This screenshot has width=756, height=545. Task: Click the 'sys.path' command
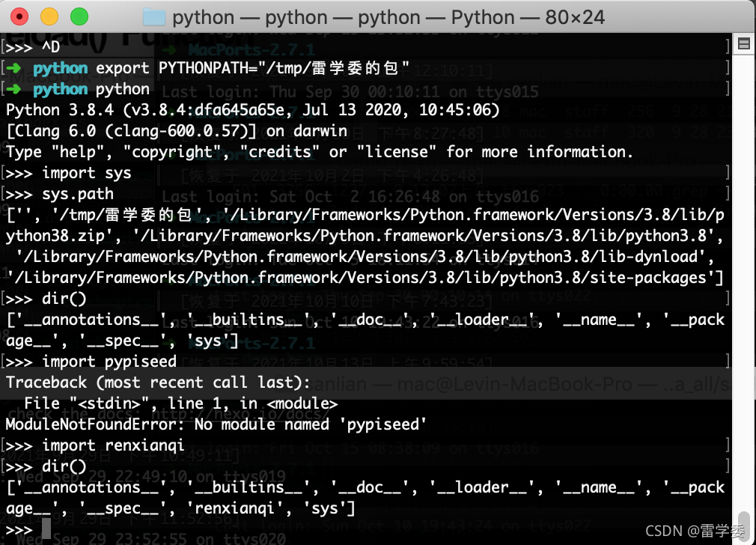click(78, 194)
